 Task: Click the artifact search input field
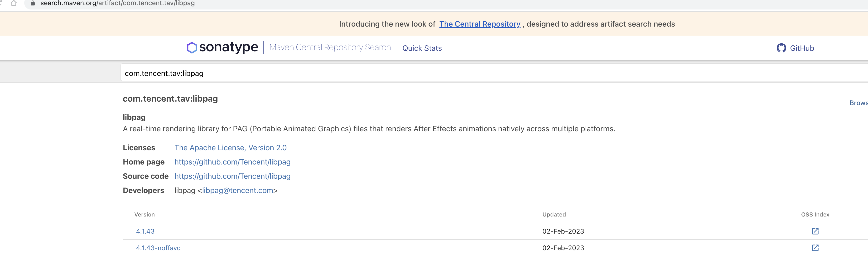point(472,73)
